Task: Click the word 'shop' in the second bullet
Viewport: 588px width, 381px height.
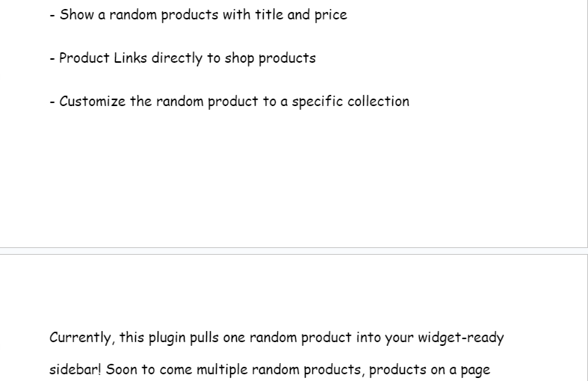Action: (x=239, y=58)
